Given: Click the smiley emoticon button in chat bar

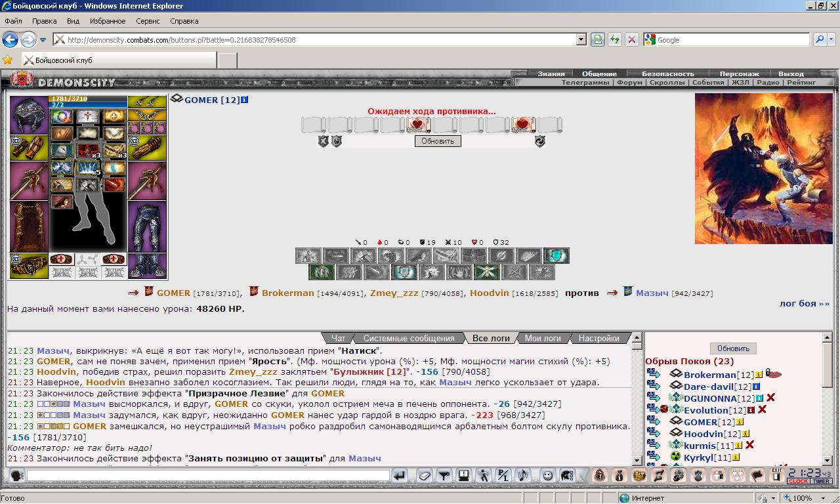Looking at the screenshot, I should (x=547, y=476).
